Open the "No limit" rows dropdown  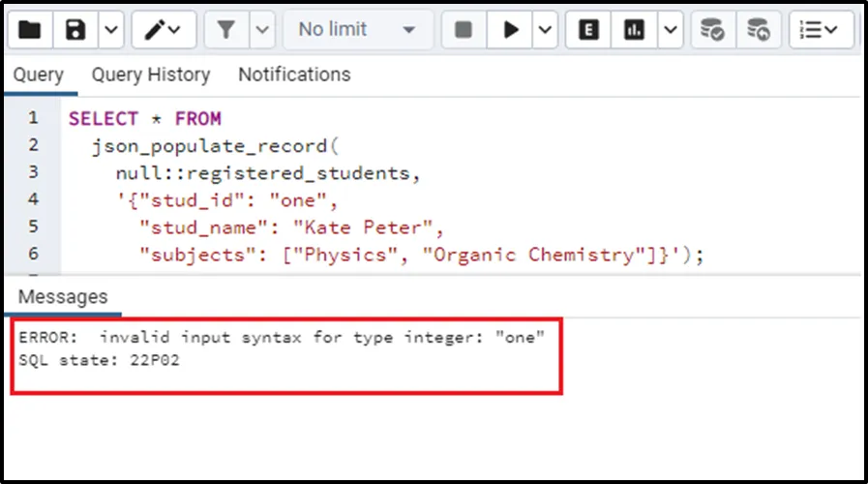[357, 30]
